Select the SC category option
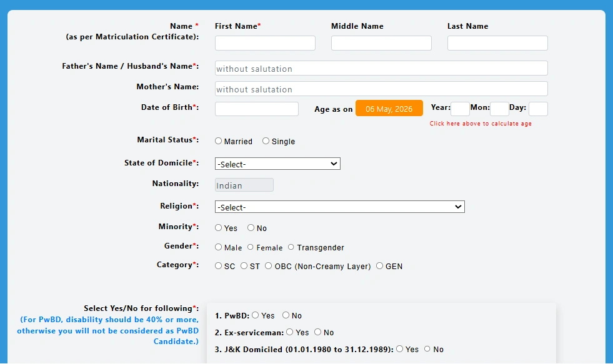The image size is (613, 364). coord(217,266)
